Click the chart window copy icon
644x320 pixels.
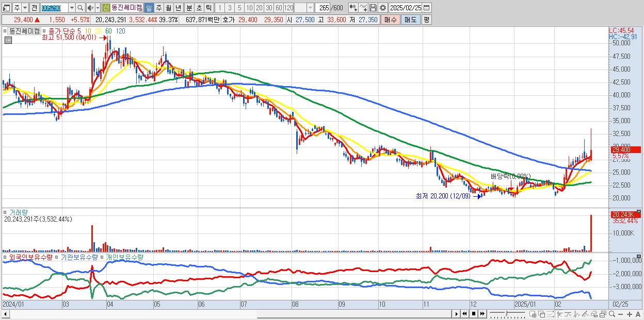(x=603, y=314)
